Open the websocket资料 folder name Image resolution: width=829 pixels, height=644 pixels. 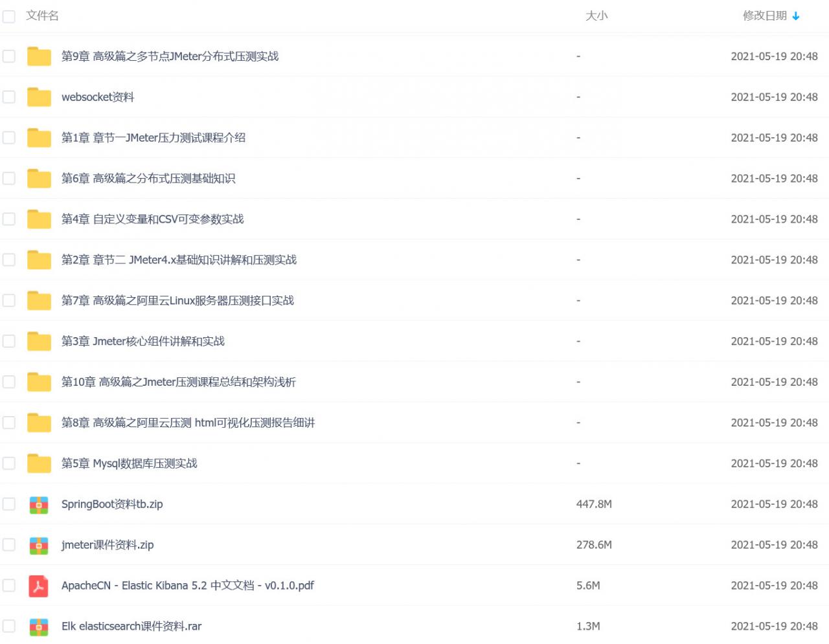(x=98, y=97)
